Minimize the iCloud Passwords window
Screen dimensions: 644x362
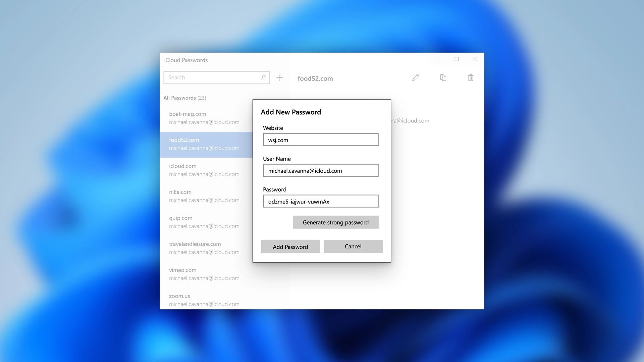[438, 59]
